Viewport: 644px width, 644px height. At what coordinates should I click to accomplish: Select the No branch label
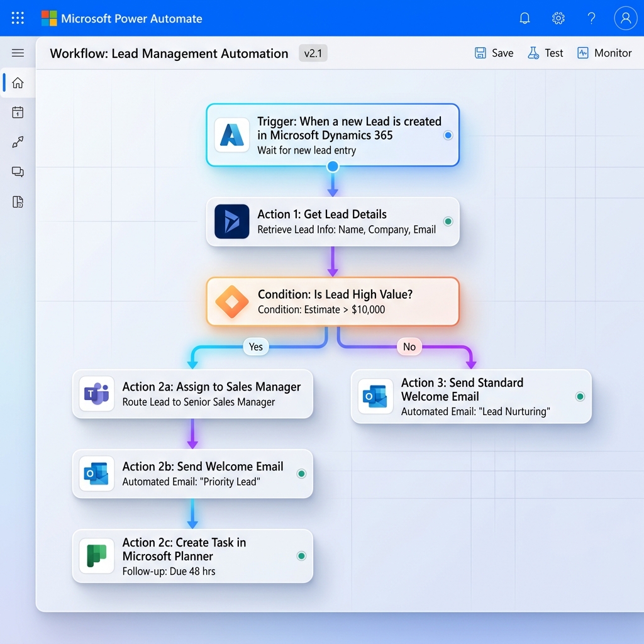409,347
